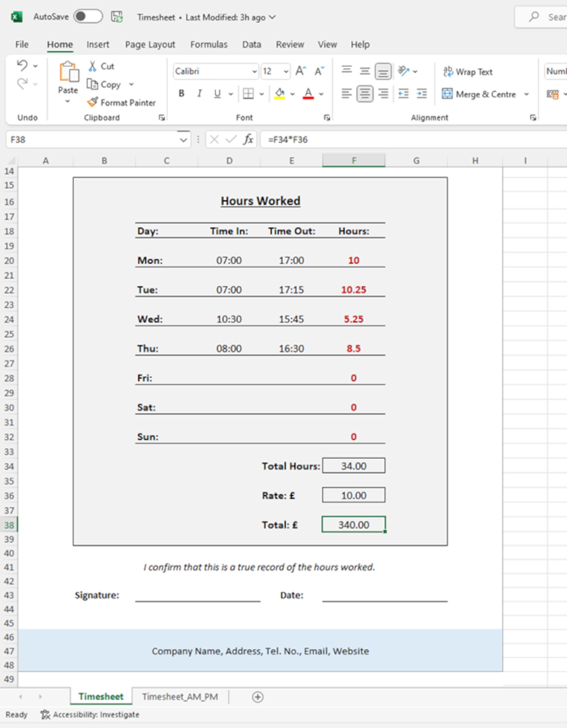Screen dimensions: 567x728
Task: Click Top Align icon
Action: coord(347,70)
